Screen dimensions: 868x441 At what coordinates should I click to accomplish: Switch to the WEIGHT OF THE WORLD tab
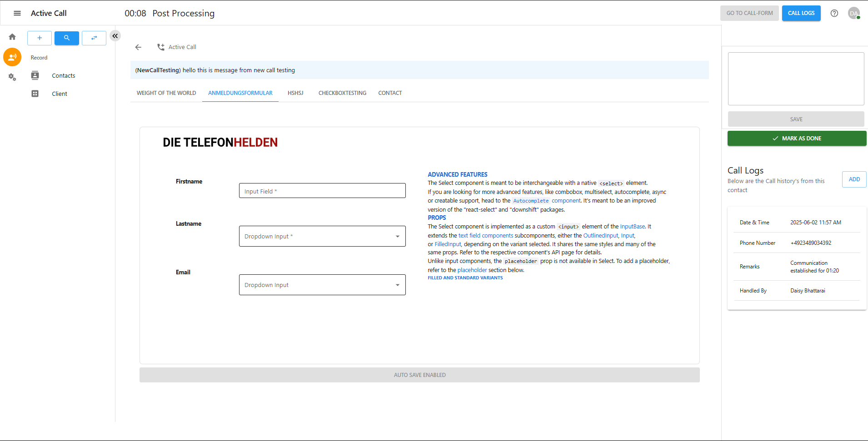point(166,93)
